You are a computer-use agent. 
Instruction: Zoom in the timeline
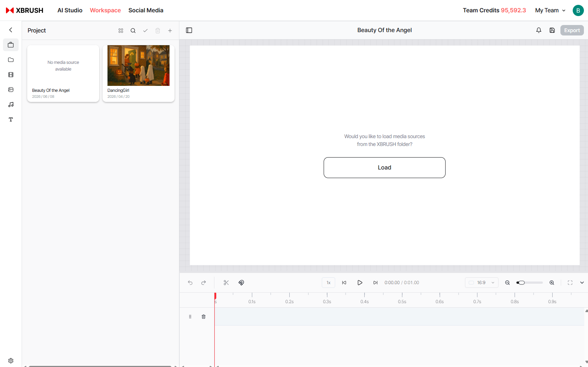(552, 283)
